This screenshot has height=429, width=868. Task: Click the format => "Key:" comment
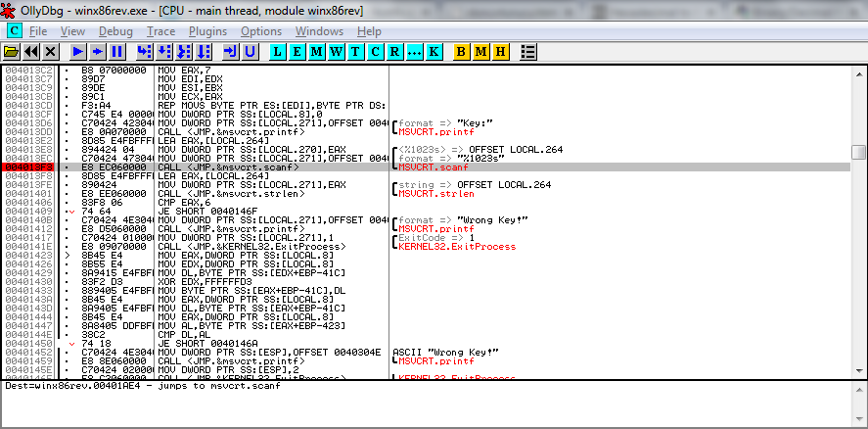(x=445, y=123)
